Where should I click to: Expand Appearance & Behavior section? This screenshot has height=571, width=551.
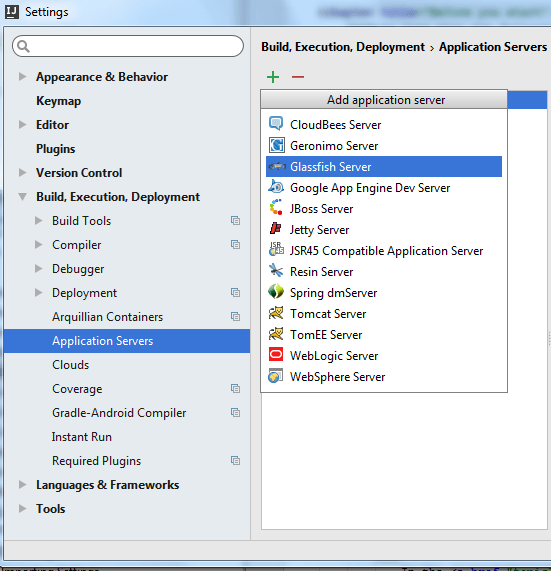pos(23,76)
